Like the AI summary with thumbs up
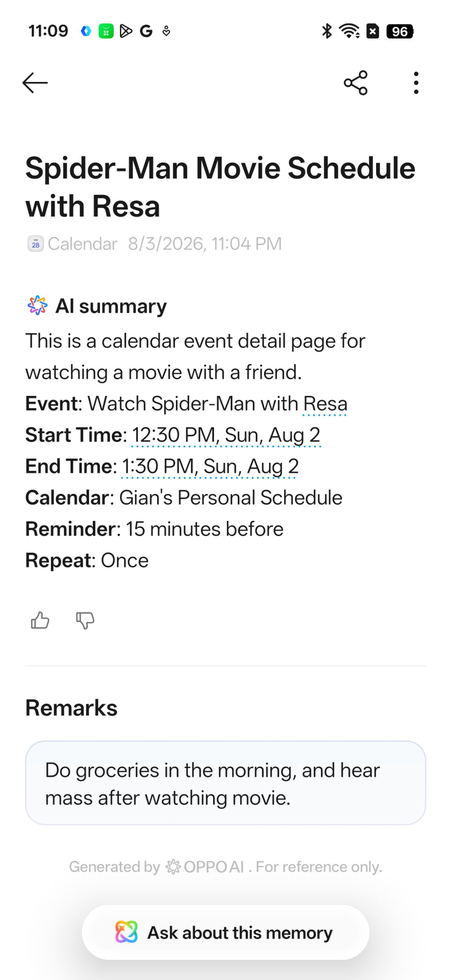Image resolution: width=451 pixels, height=980 pixels. (40, 620)
